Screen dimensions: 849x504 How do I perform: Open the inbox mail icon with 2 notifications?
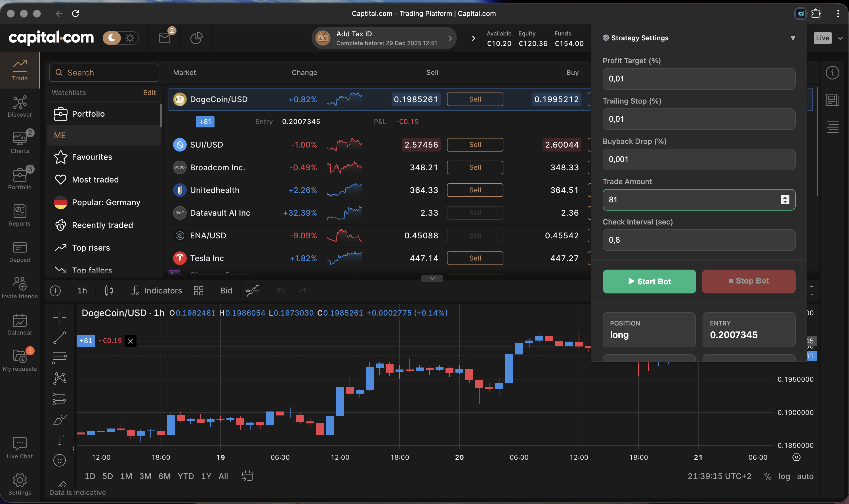pos(165,38)
